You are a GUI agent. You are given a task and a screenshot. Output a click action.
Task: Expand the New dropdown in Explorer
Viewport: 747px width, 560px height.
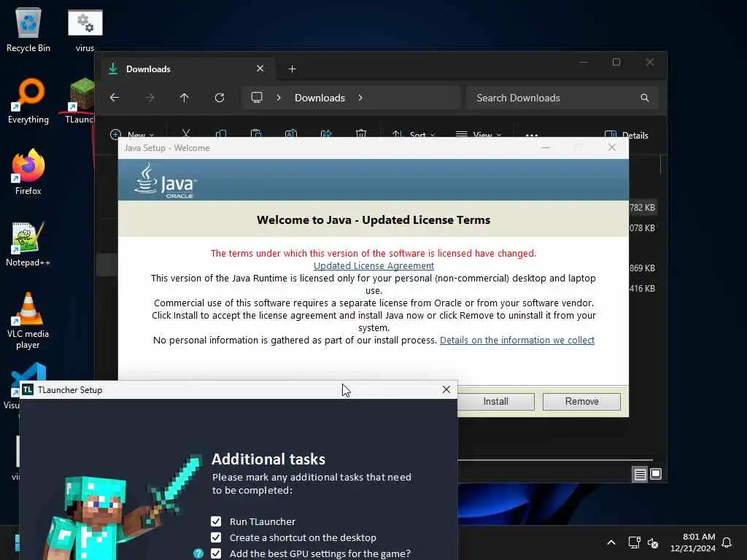(x=133, y=135)
